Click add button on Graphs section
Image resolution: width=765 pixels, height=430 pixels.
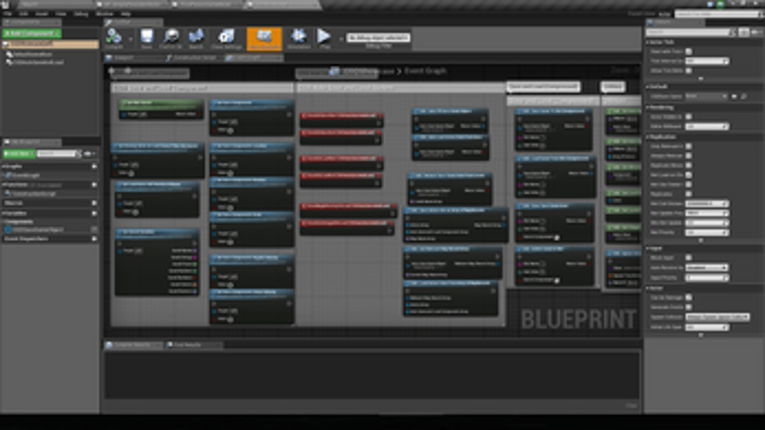point(94,166)
